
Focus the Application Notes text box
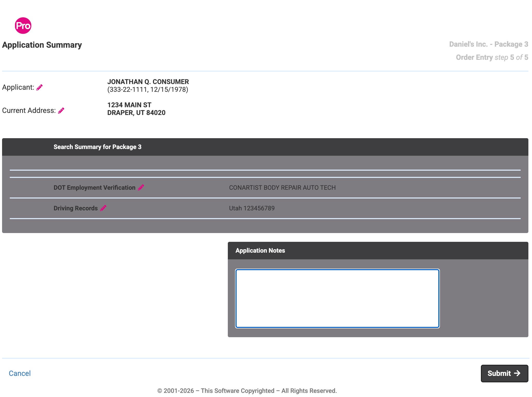coord(337,299)
